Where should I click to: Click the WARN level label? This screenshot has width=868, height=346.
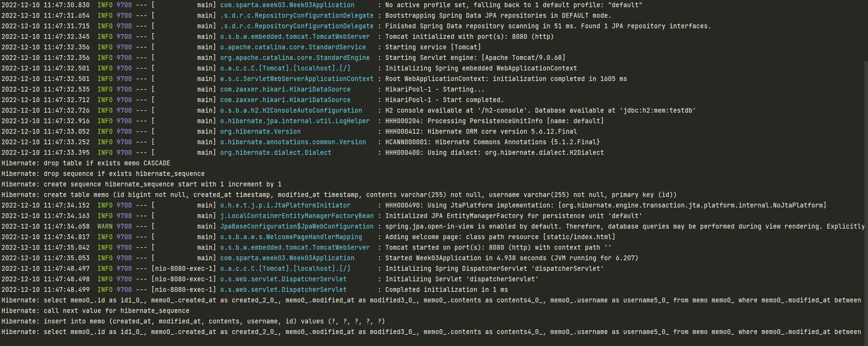pyautogui.click(x=105, y=226)
